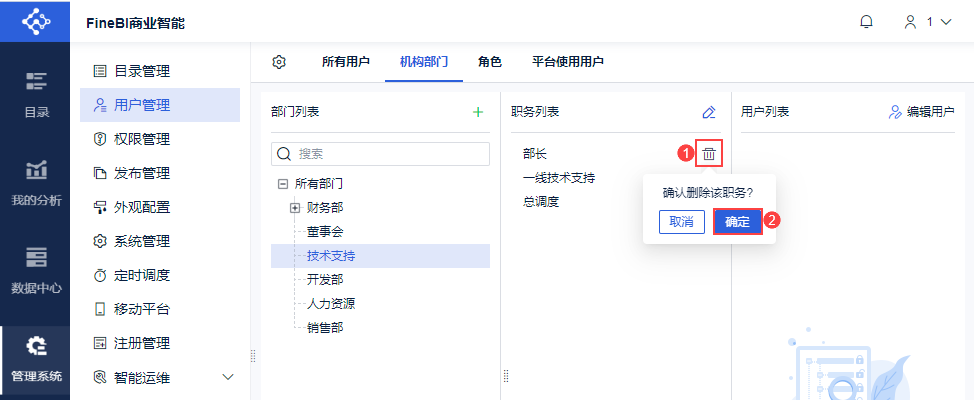
Task: Open 数据中心 in the sidebar
Action: tap(36, 270)
